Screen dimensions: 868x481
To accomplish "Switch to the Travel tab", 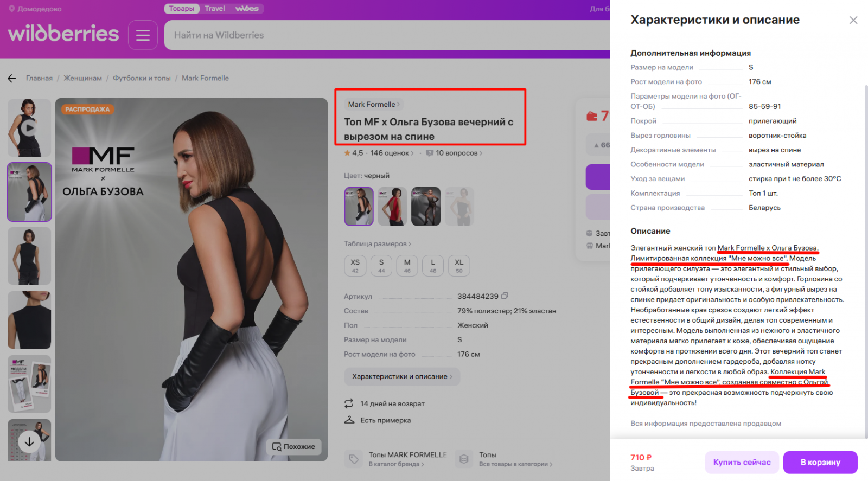I will click(215, 9).
